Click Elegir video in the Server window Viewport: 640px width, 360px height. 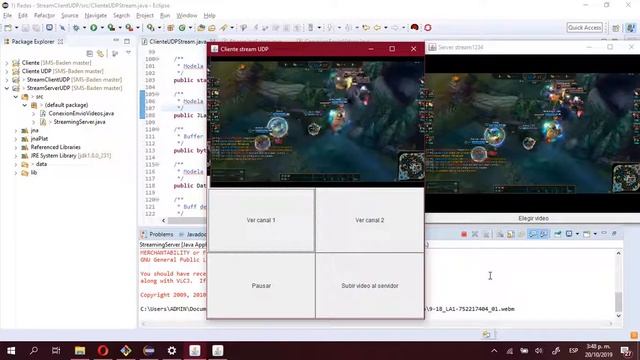[533, 218]
